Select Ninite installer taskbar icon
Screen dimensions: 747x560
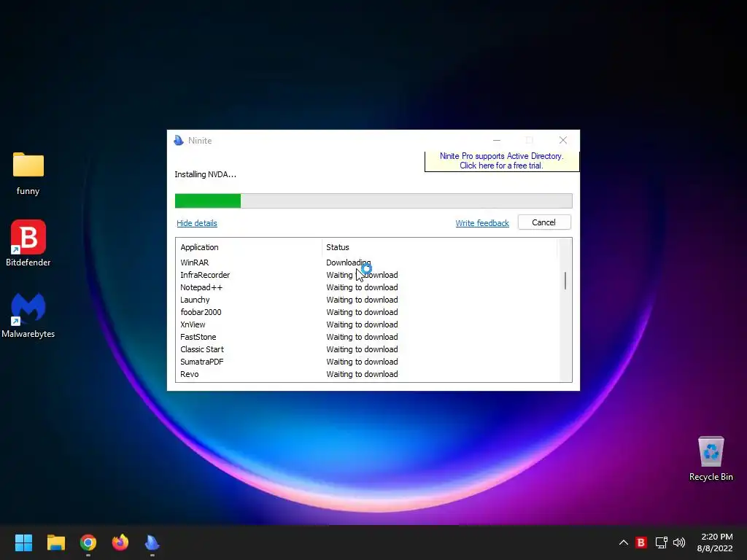pyautogui.click(x=152, y=542)
